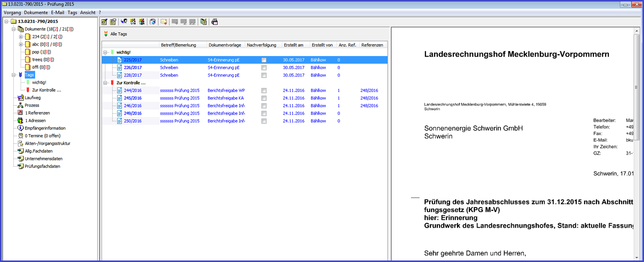Tick Nachverfolgung checkbox for document 225/2017

pyautogui.click(x=264, y=60)
